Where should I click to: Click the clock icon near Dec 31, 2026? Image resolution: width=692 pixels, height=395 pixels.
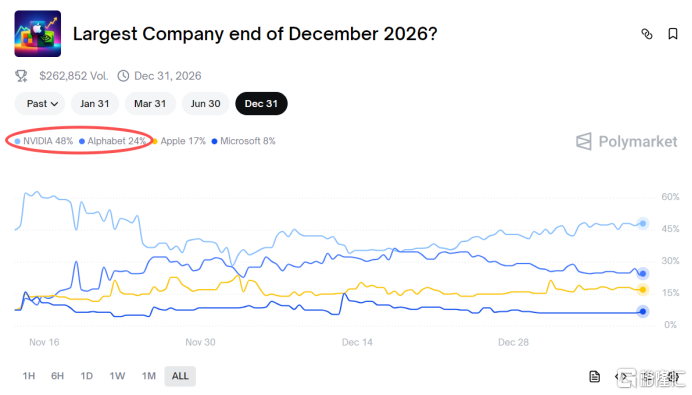click(x=123, y=76)
